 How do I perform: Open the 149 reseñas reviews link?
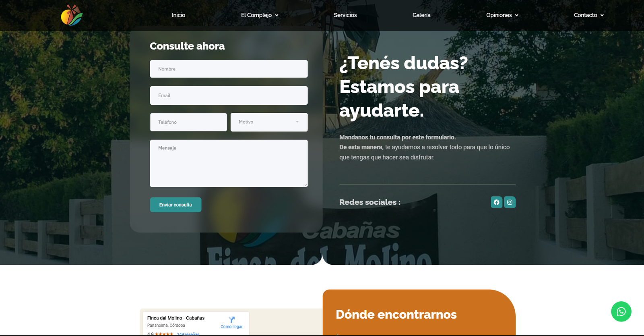coord(188,334)
